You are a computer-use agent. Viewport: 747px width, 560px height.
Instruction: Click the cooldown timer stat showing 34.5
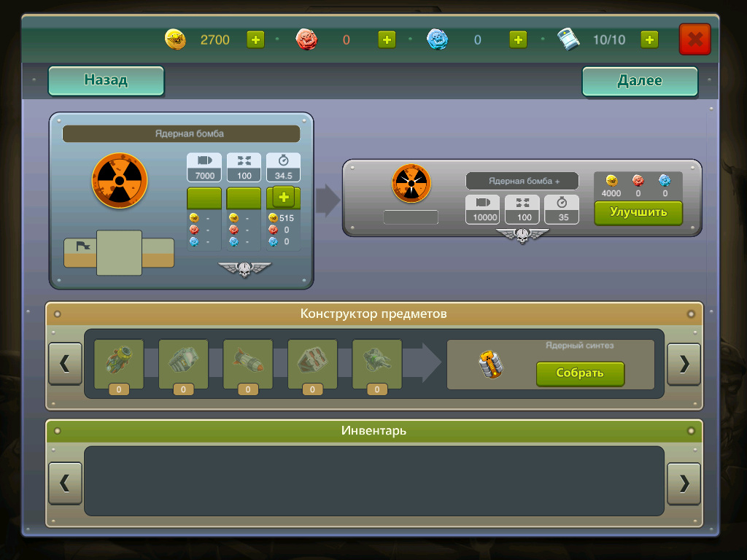pos(283,167)
